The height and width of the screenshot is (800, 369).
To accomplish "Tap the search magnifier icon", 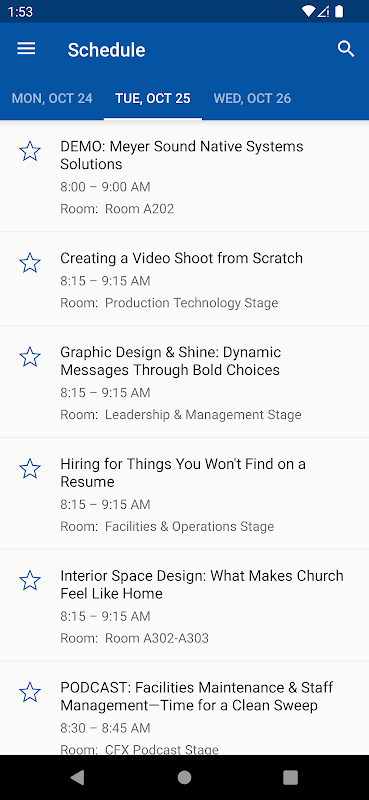I will click(346, 49).
